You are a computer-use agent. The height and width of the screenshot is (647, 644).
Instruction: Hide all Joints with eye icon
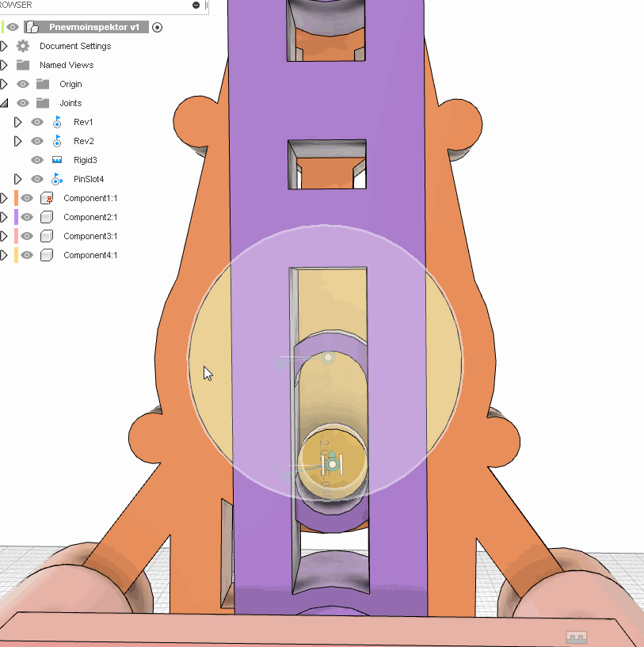click(x=23, y=103)
